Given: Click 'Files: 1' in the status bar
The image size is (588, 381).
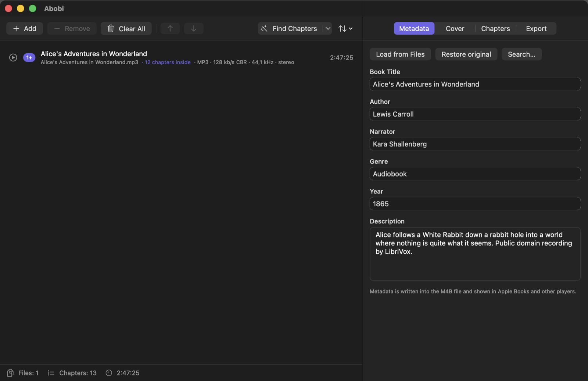Looking at the screenshot, I should (28, 373).
